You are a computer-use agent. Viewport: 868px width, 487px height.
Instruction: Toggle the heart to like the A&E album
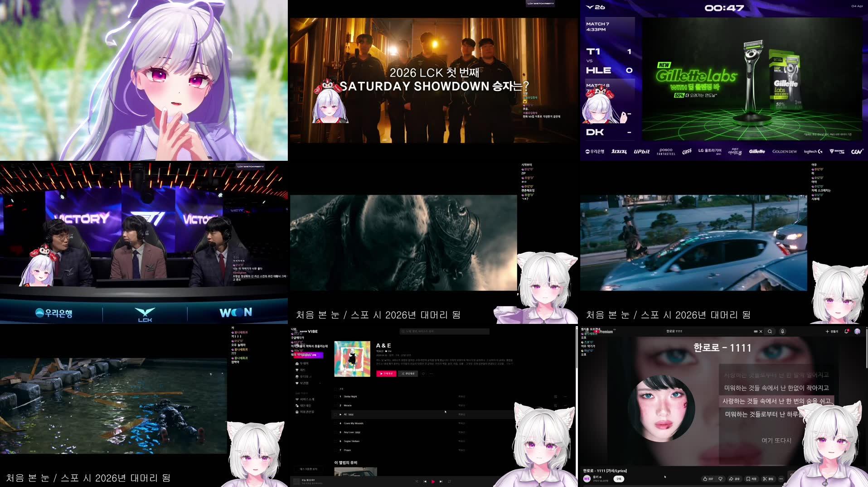(x=423, y=374)
